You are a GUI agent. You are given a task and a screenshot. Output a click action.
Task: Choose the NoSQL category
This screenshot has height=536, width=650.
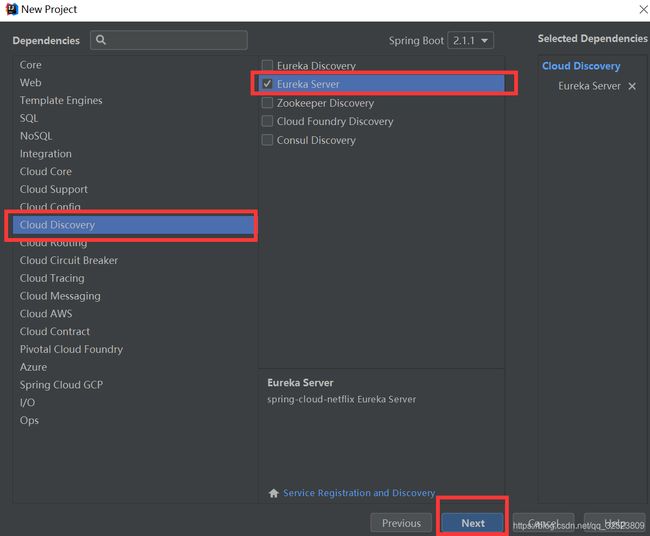tap(36, 136)
